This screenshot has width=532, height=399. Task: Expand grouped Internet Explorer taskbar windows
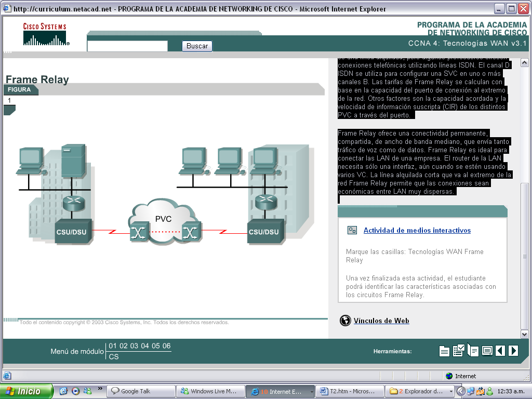pyautogui.click(x=312, y=392)
